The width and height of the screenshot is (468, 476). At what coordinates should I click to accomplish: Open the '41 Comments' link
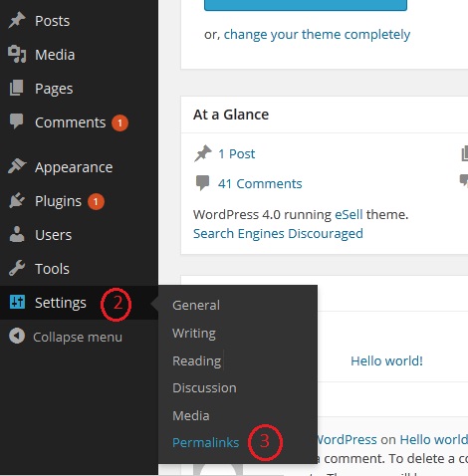(x=260, y=183)
